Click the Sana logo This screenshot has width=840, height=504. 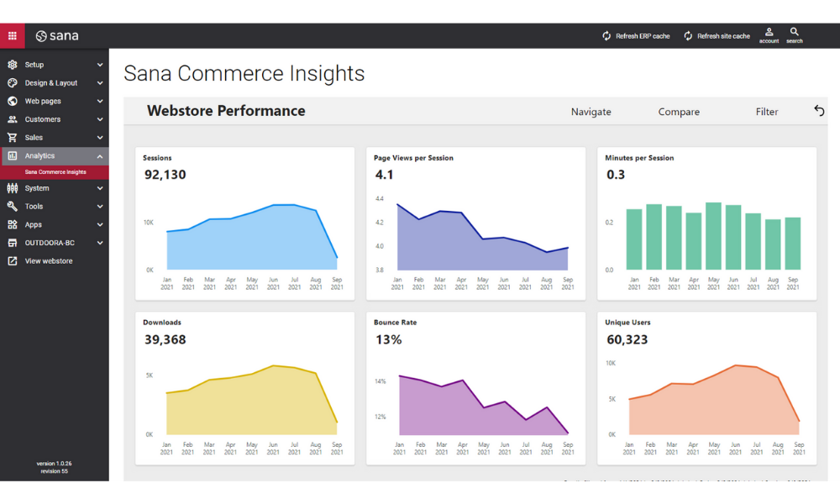(x=57, y=36)
